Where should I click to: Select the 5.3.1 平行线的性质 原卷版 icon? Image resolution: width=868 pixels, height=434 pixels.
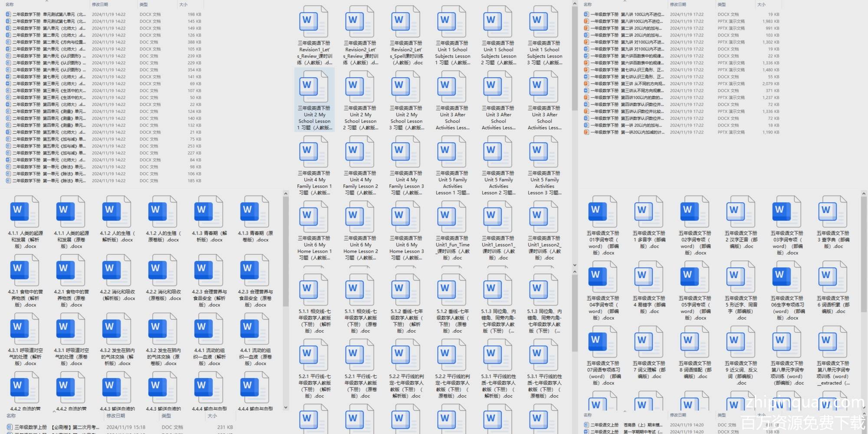click(x=544, y=355)
